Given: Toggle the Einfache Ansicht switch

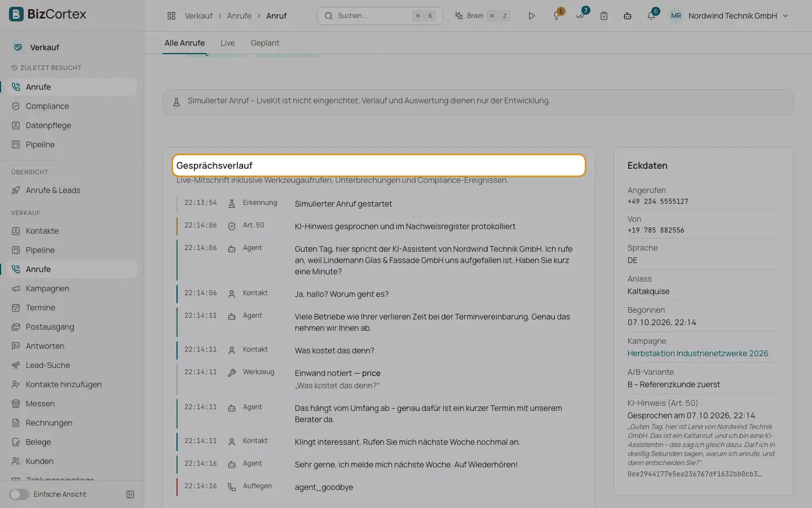Looking at the screenshot, I should tap(19, 494).
